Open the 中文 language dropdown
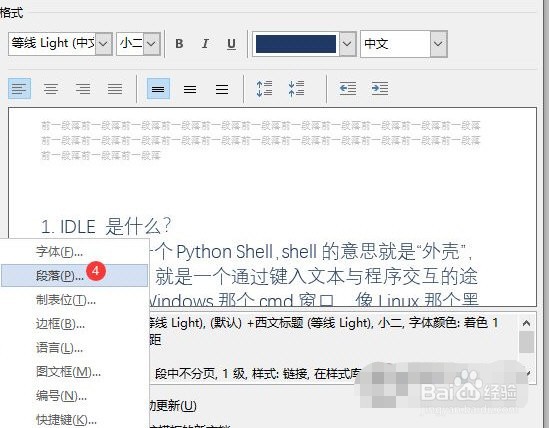The height and width of the screenshot is (428, 549). click(438, 44)
